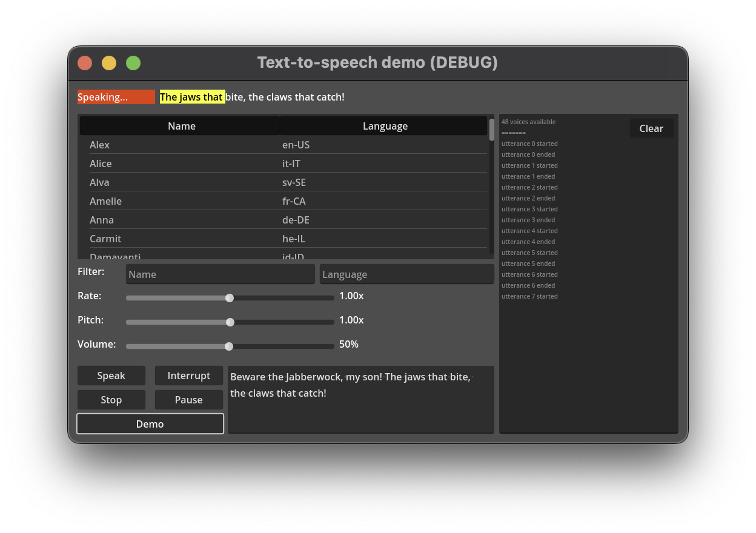Screen dimensions: 756x533
Task: Click the Language filter field
Action: tap(406, 274)
